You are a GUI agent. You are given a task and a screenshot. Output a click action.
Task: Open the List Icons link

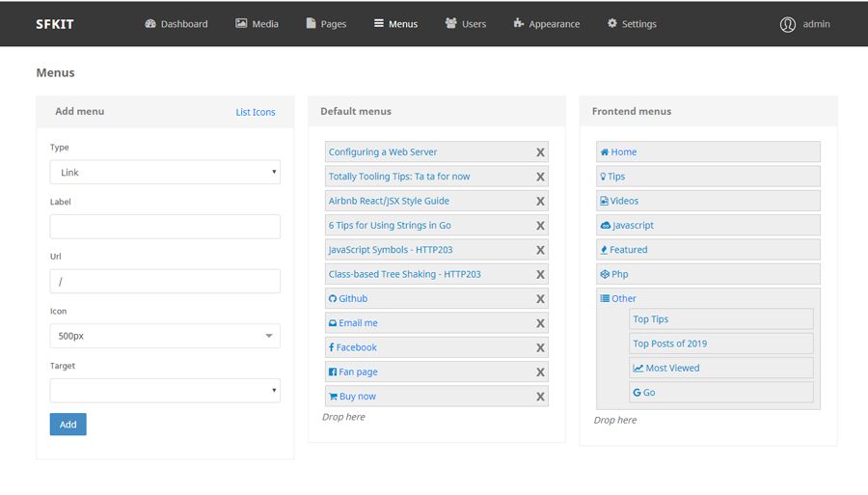[x=256, y=112]
